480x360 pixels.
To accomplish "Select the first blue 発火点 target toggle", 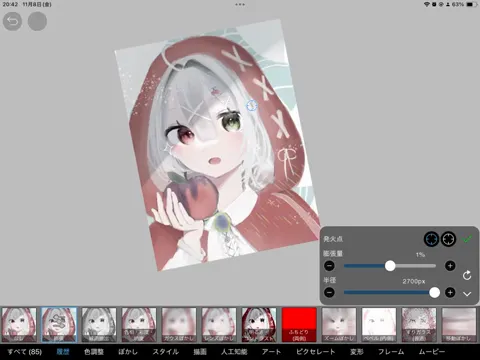I will pos(431,239).
